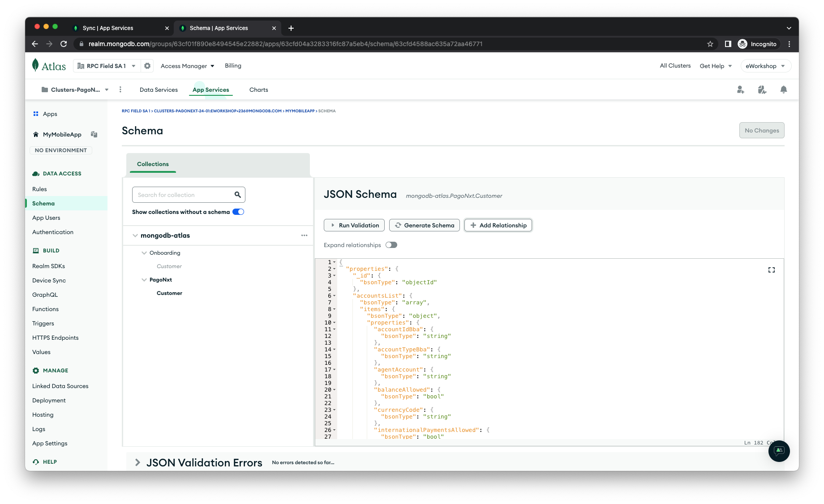Viewport: 824px width, 504px height.
Task: Click the Incognito profile icon
Action: point(742,44)
